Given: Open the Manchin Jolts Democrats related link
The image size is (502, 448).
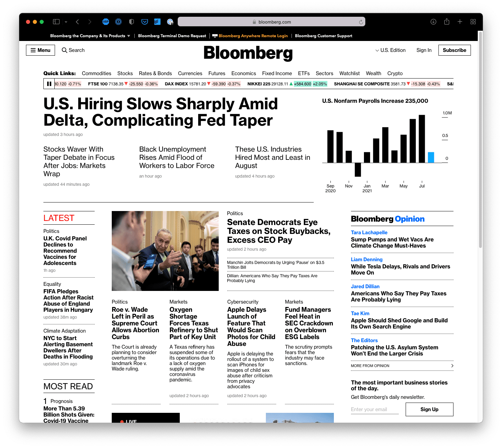Looking at the screenshot, I should coord(276,265).
